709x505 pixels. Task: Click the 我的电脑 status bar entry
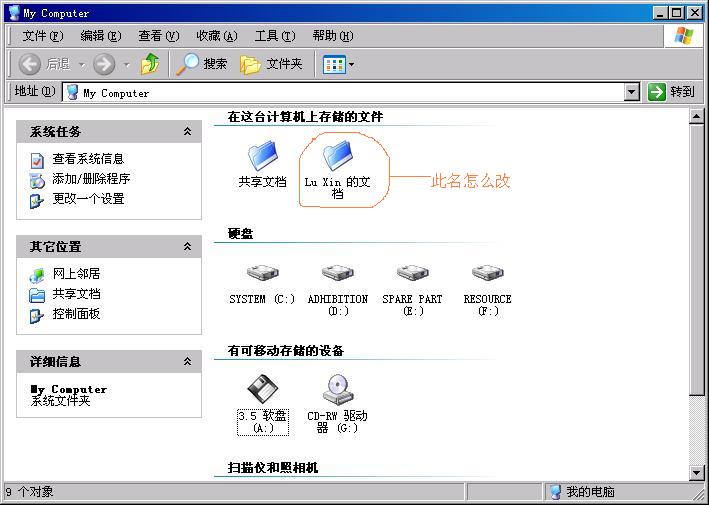click(582, 491)
